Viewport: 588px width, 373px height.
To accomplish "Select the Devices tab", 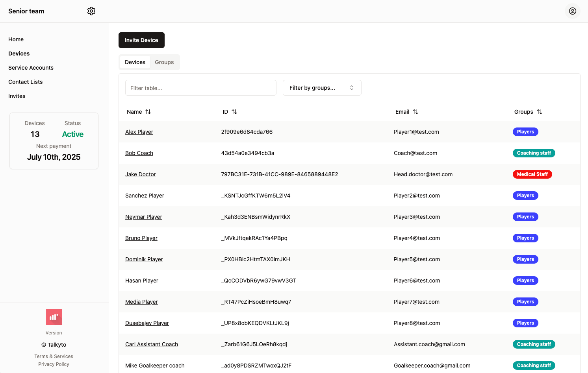I will pos(135,62).
